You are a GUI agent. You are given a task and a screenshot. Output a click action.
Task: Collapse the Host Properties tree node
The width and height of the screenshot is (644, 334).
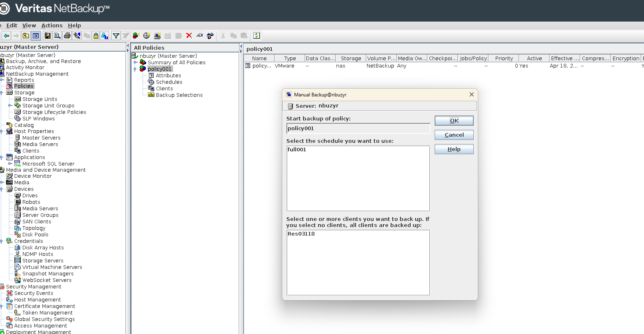point(2,131)
